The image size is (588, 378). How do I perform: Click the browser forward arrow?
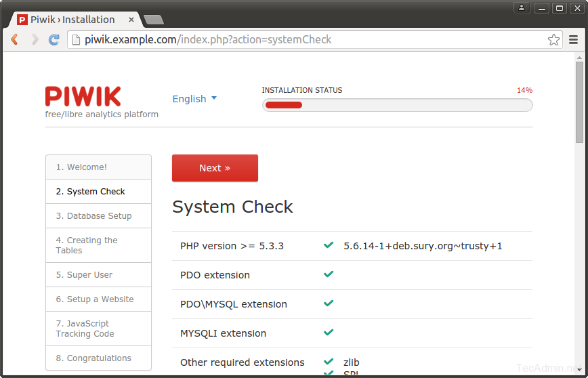pos(35,40)
